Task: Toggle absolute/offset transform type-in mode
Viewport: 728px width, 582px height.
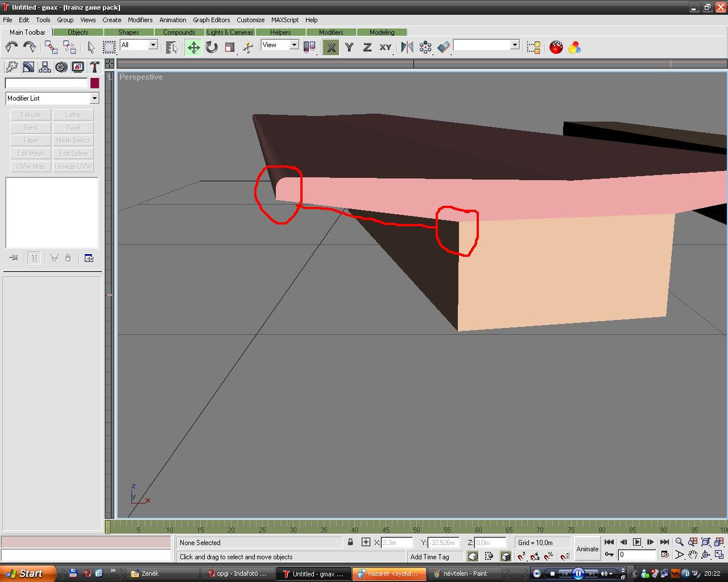Action: click(x=366, y=542)
